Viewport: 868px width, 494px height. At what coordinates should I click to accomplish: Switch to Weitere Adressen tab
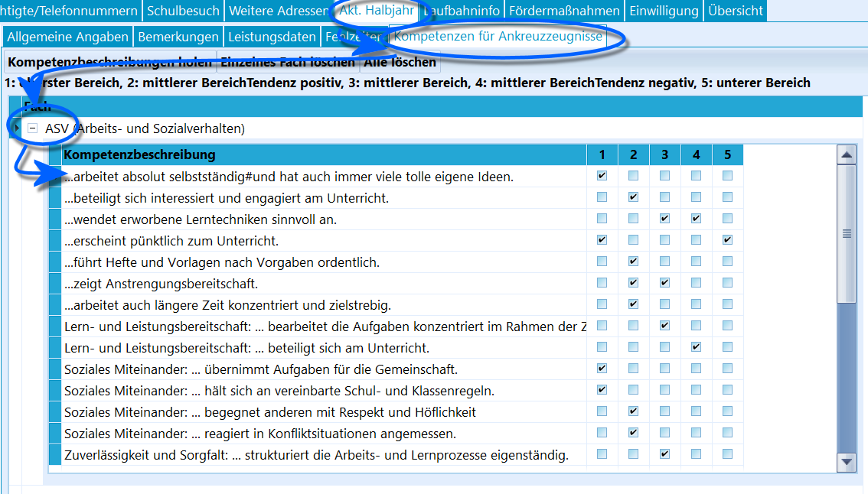coord(279,11)
